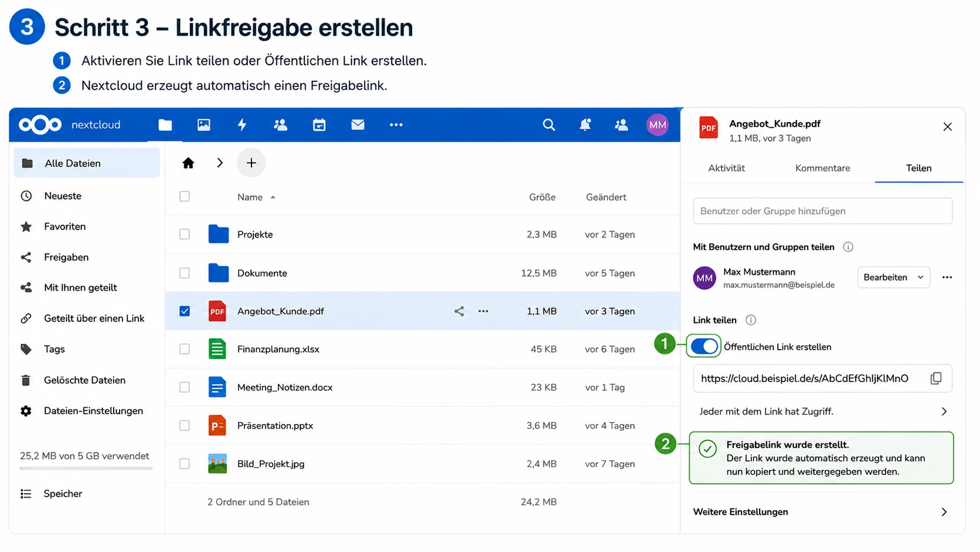Click share icon on Angebot_Kunde.pdf row
Viewport: 980px width, 552px height.
point(459,311)
